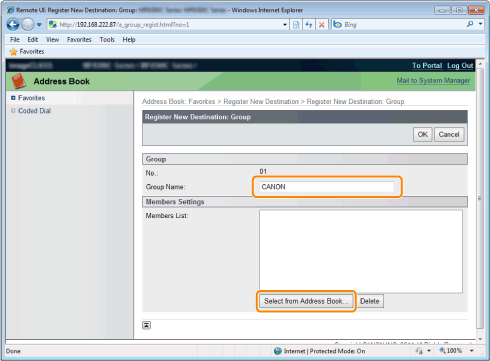Click the Compatibility View icon in address bar
Viewport: 490px width, 361px height.
(x=296, y=25)
